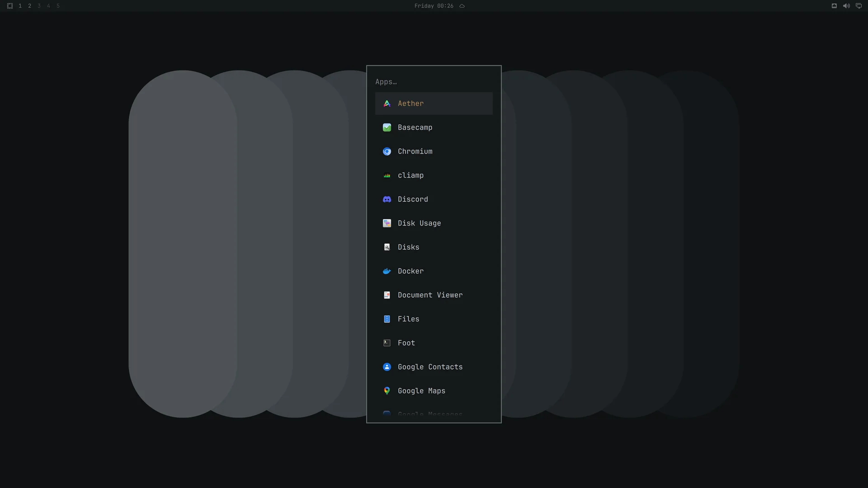Click the weather cloud icon beside the clock
Image resolution: width=868 pixels, height=488 pixels.
coord(462,6)
